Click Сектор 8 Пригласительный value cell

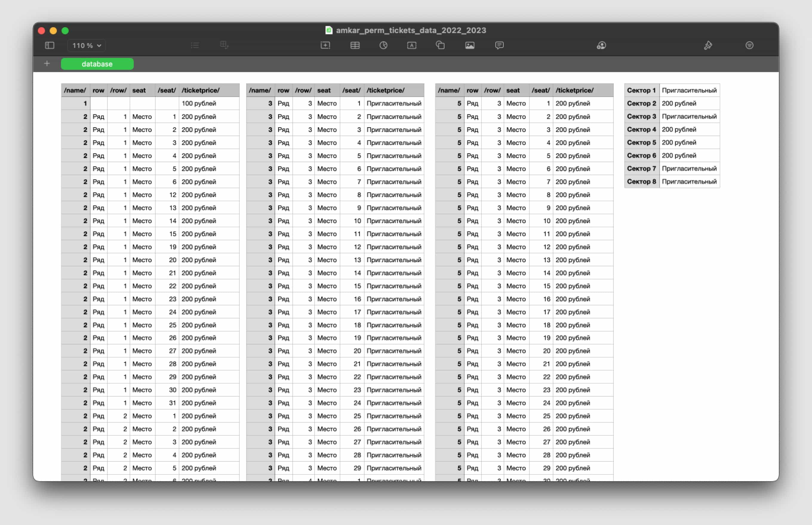click(x=689, y=182)
